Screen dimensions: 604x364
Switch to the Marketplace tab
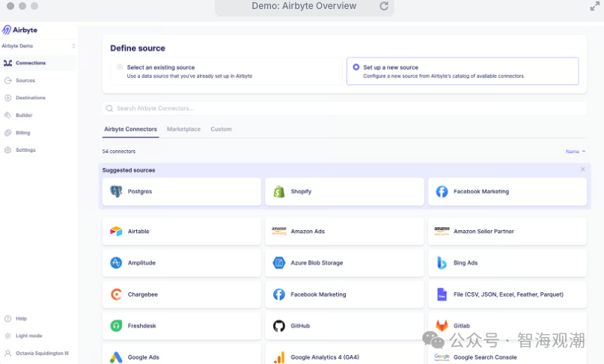183,129
